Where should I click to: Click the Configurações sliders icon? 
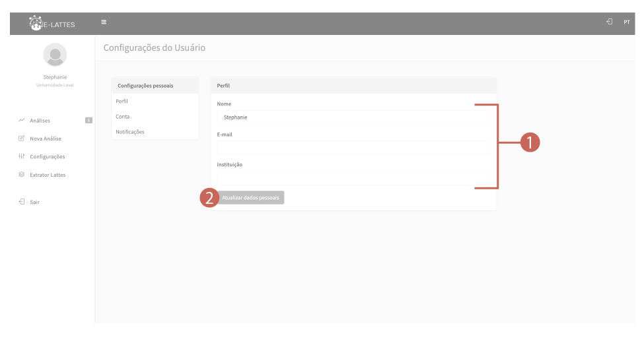[x=22, y=157]
